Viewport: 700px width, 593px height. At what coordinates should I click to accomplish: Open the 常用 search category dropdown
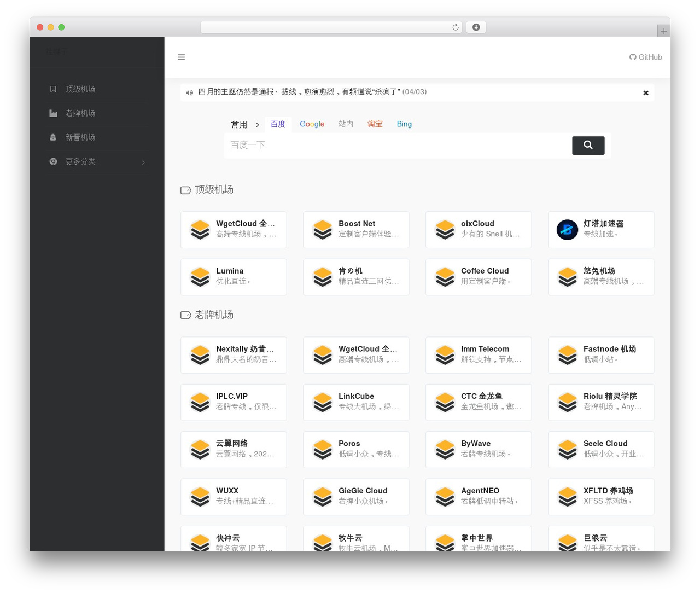tap(244, 125)
